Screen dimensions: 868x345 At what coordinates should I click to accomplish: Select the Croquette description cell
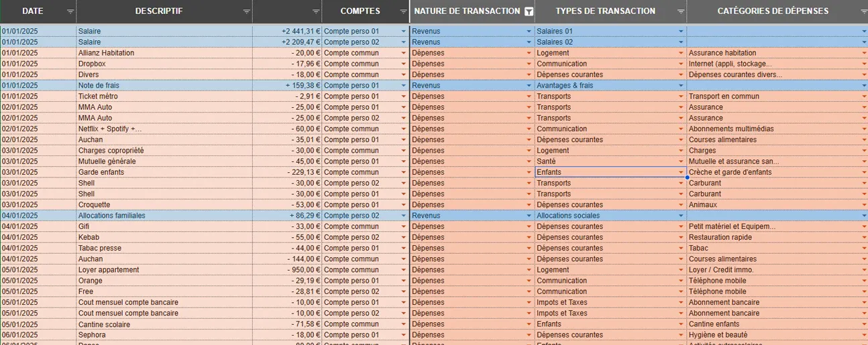pos(164,205)
